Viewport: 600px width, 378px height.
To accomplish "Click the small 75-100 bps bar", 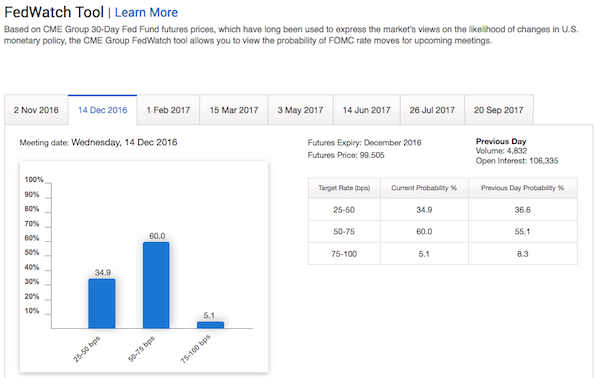I will [210, 325].
